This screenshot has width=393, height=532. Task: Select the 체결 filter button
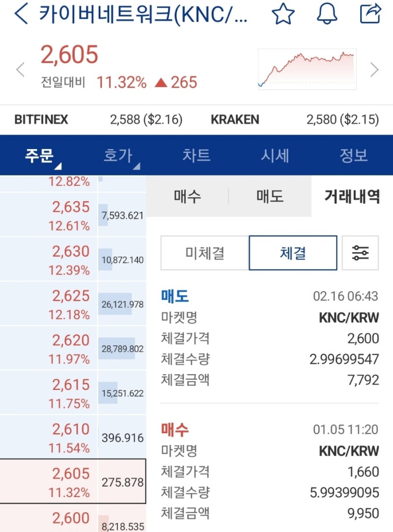click(x=293, y=252)
